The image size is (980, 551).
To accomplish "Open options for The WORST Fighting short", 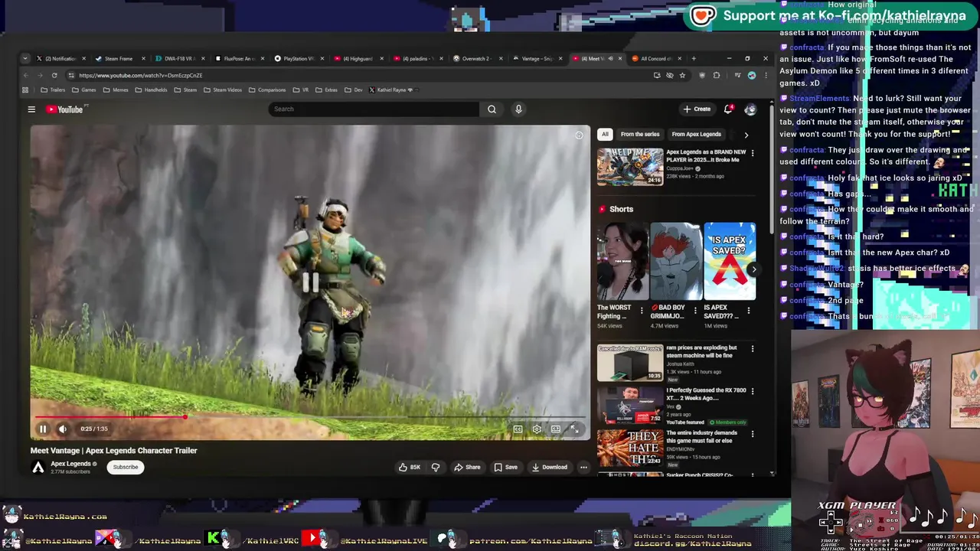I will click(642, 311).
